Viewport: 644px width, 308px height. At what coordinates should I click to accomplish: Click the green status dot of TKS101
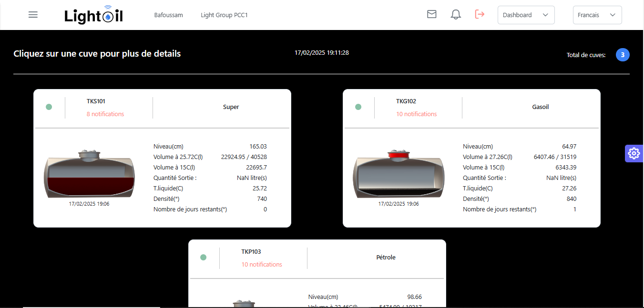point(49,107)
